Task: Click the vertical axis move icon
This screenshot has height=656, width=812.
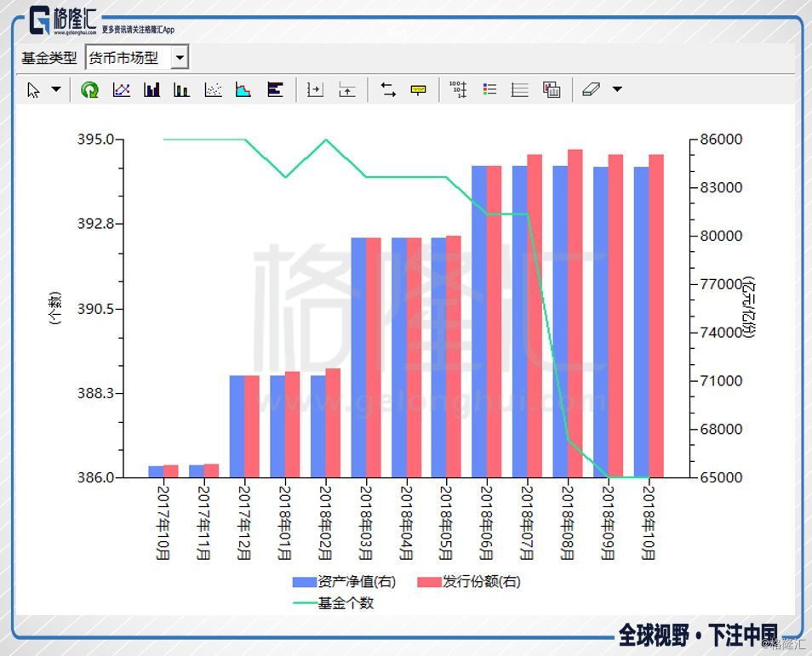Action: [x=346, y=89]
